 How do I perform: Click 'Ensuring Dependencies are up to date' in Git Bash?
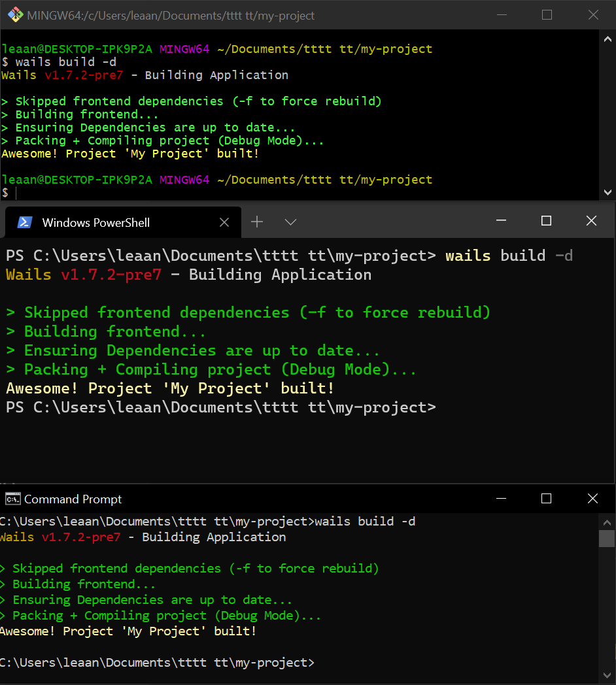(148, 127)
